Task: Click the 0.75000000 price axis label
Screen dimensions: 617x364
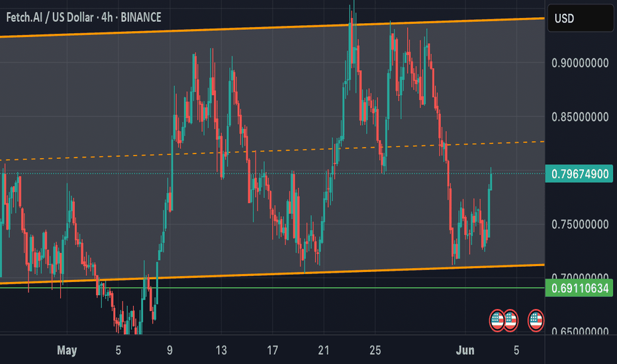Action: click(580, 224)
